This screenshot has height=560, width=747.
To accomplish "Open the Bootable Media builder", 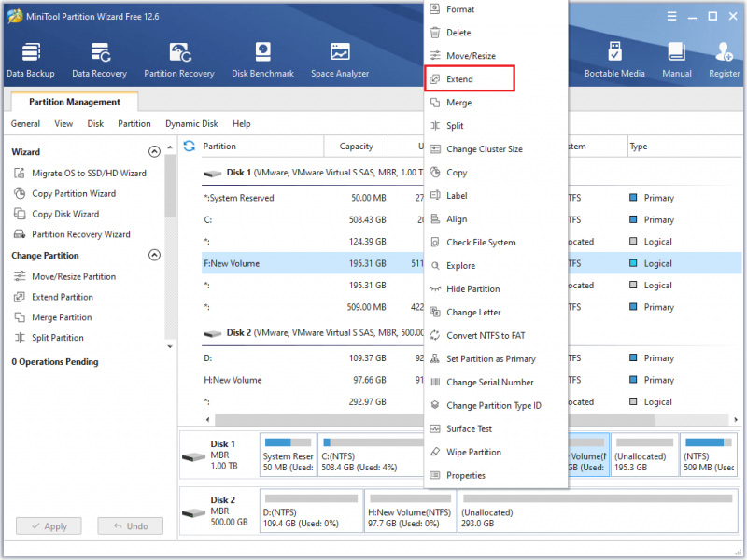I will [614, 60].
